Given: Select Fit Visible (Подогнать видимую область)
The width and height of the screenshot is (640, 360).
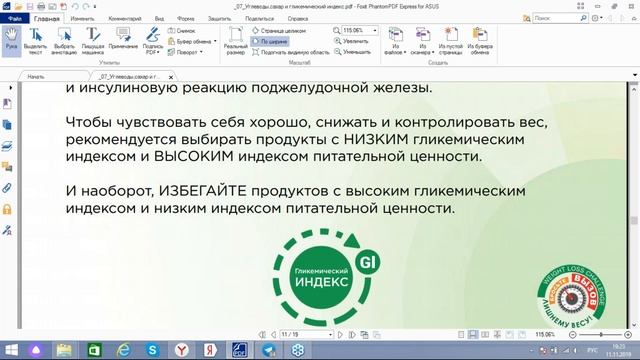Looking at the screenshot, I should point(291,52).
